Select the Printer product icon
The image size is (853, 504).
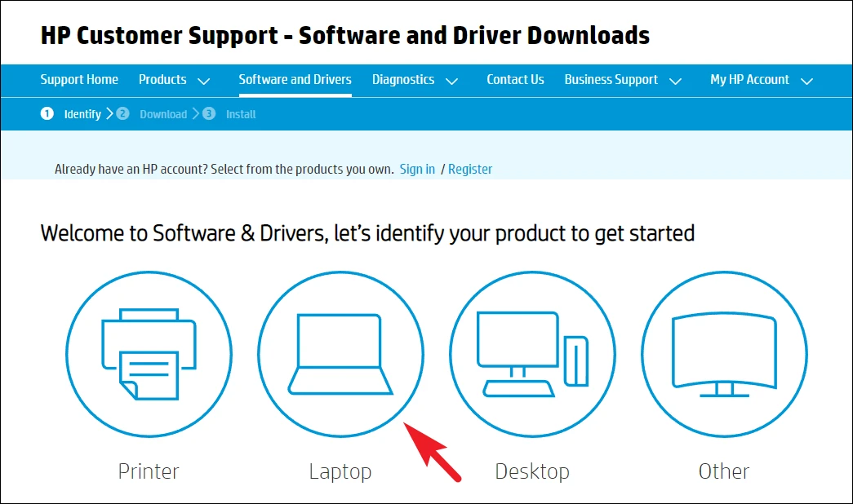click(x=149, y=354)
